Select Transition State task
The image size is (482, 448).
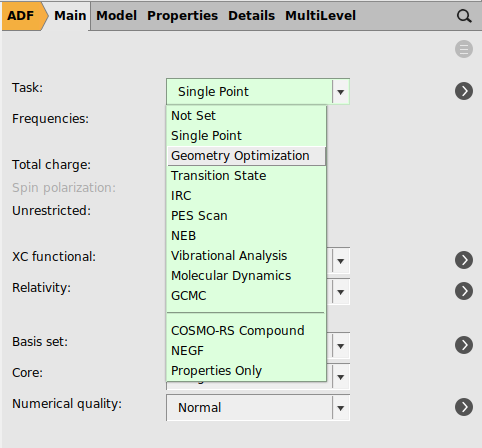pyautogui.click(x=246, y=176)
